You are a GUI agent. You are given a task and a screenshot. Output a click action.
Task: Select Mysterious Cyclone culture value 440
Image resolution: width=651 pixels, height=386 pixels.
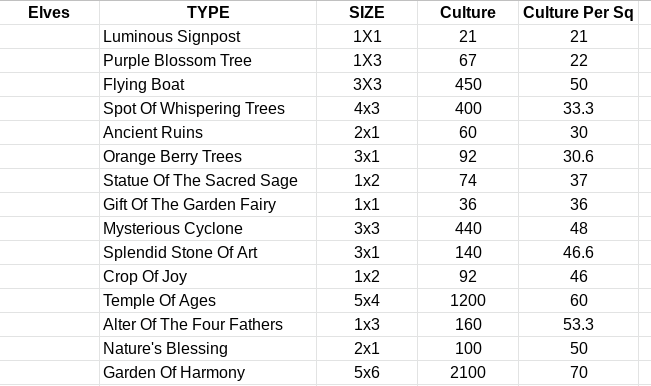pyautogui.click(x=468, y=229)
